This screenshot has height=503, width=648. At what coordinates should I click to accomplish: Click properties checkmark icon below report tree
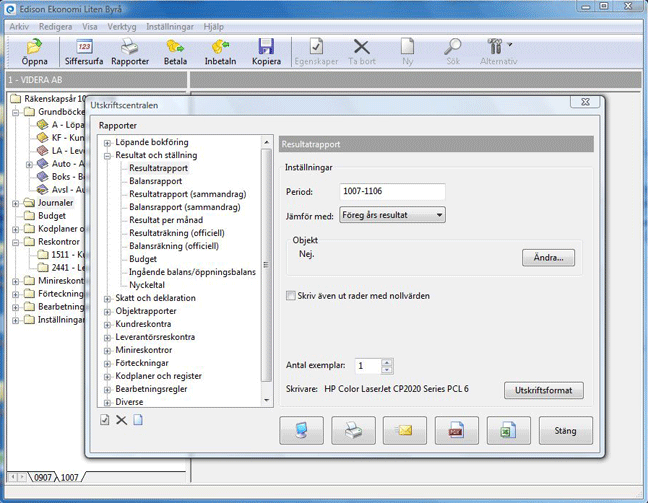tap(105, 420)
